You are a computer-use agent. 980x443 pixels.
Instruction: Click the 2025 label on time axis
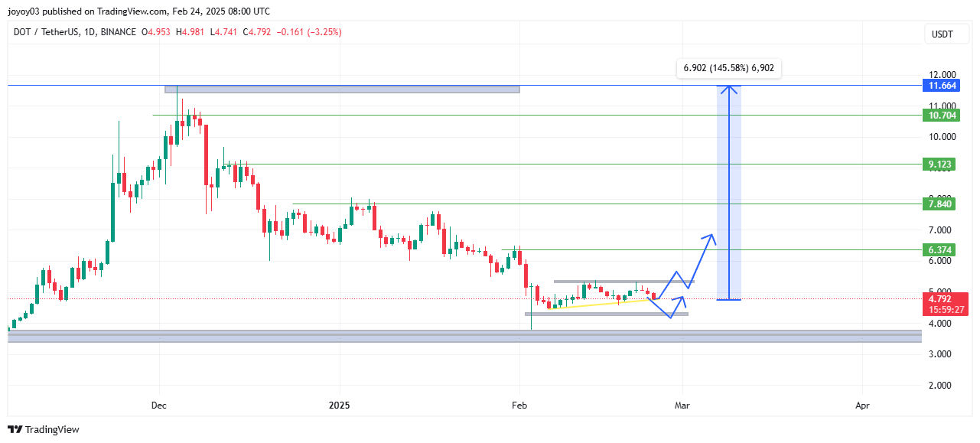pyautogui.click(x=339, y=404)
